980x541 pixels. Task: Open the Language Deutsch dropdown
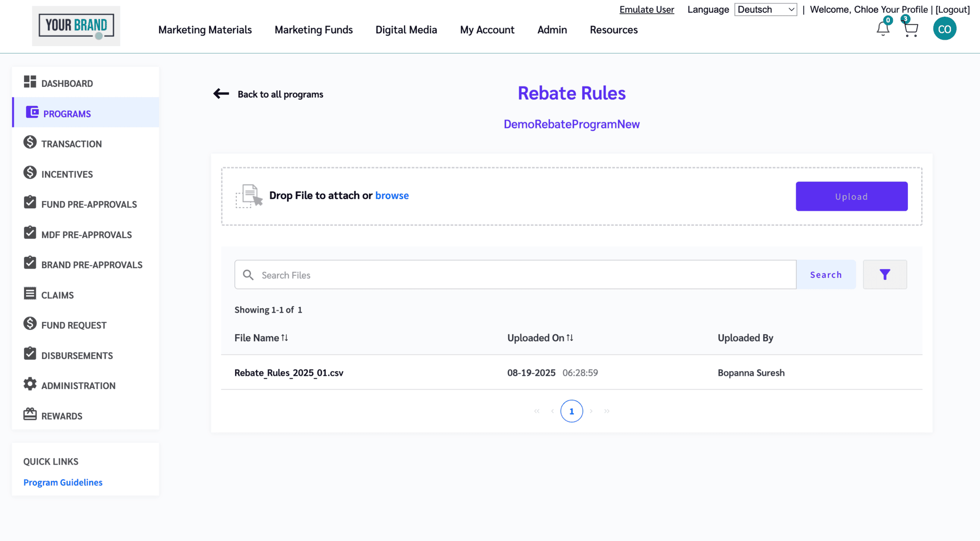[765, 10]
